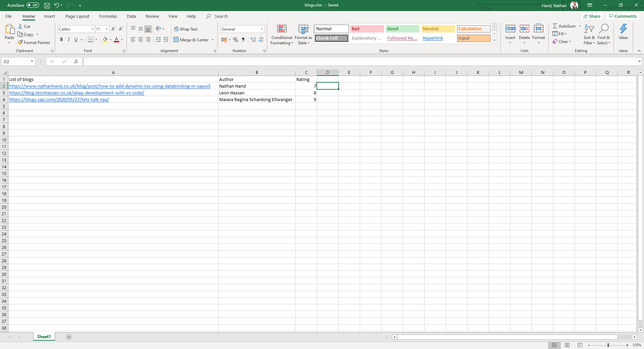
Task: Open the font size dropdown
Action: (x=107, y=29)
